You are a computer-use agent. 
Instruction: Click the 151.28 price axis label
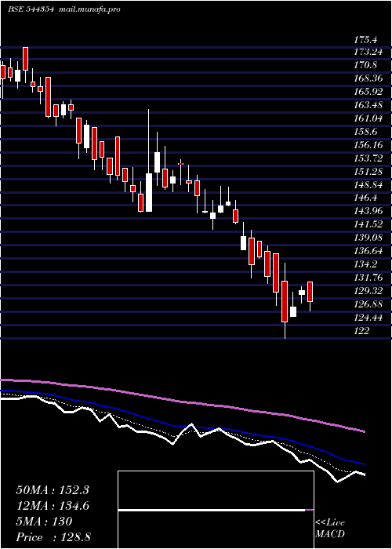[368, 172]
